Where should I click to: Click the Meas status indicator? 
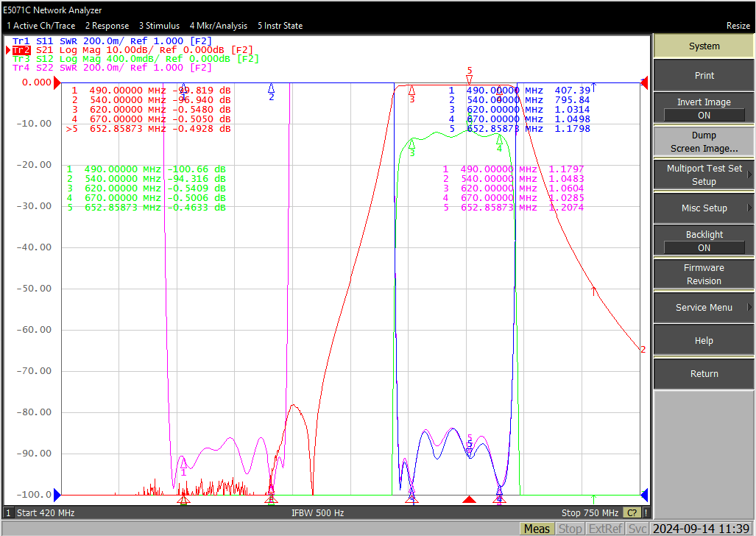(537, 529)
